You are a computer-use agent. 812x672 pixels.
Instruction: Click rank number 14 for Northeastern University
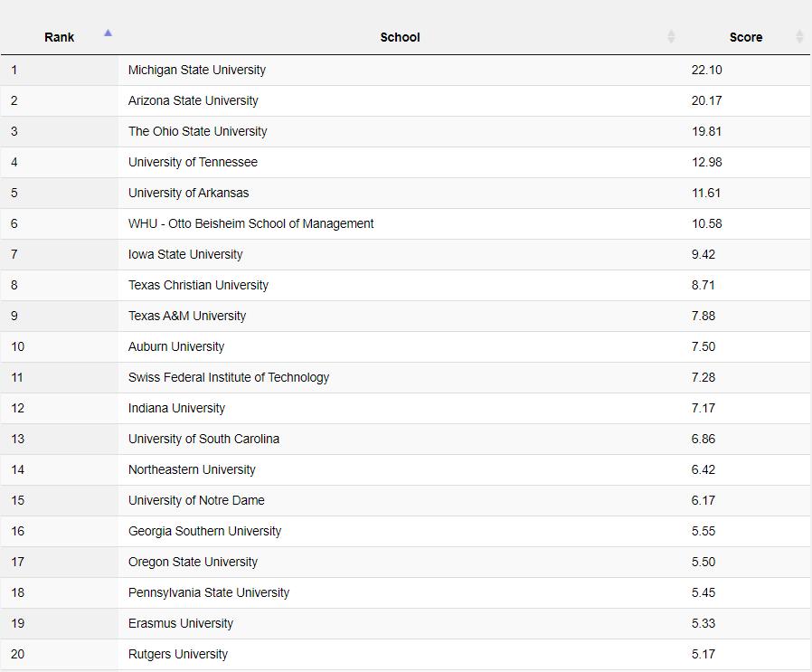(18, 470)
